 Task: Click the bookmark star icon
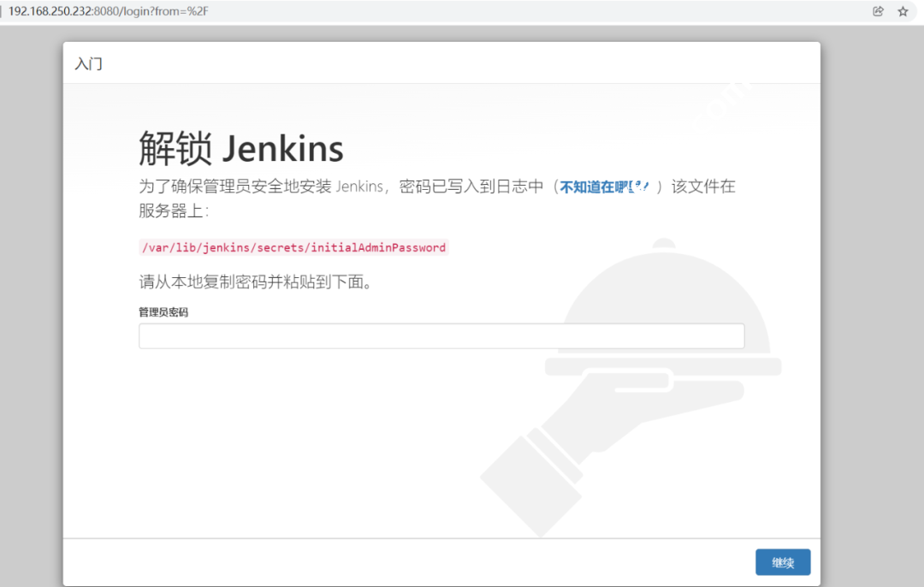(902, 11)
